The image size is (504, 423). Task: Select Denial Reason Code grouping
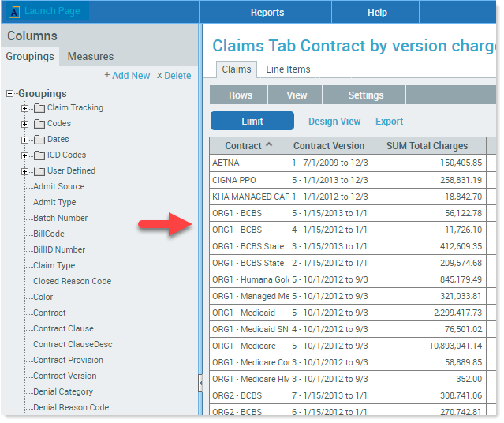pos(71,407)
